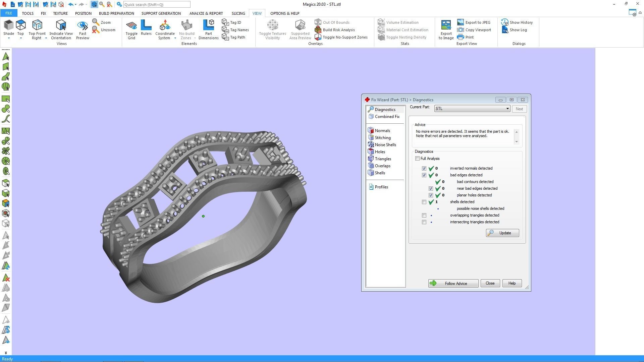Expand undo history dropdown arrow
The width and height of the screenshot is (644, 362).
coord(75,5)
